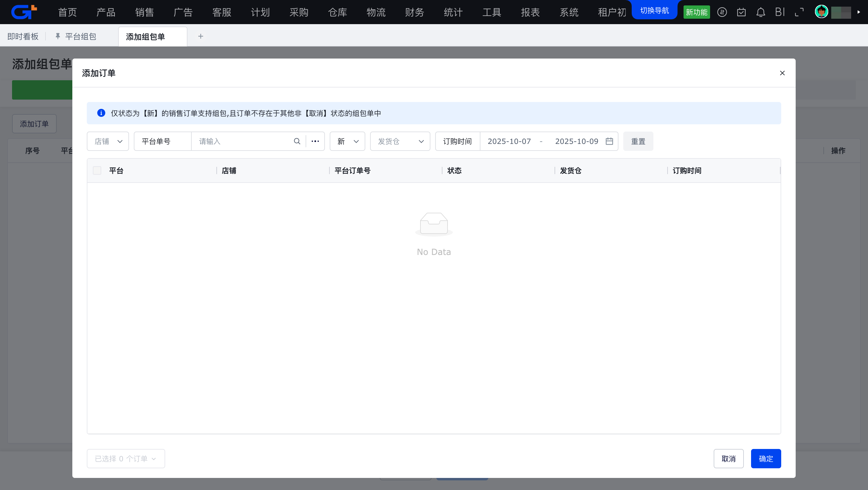Open the three-dots more options button
Screen dimensions: 868x490
pyautogui.click(x=315, y=141)
